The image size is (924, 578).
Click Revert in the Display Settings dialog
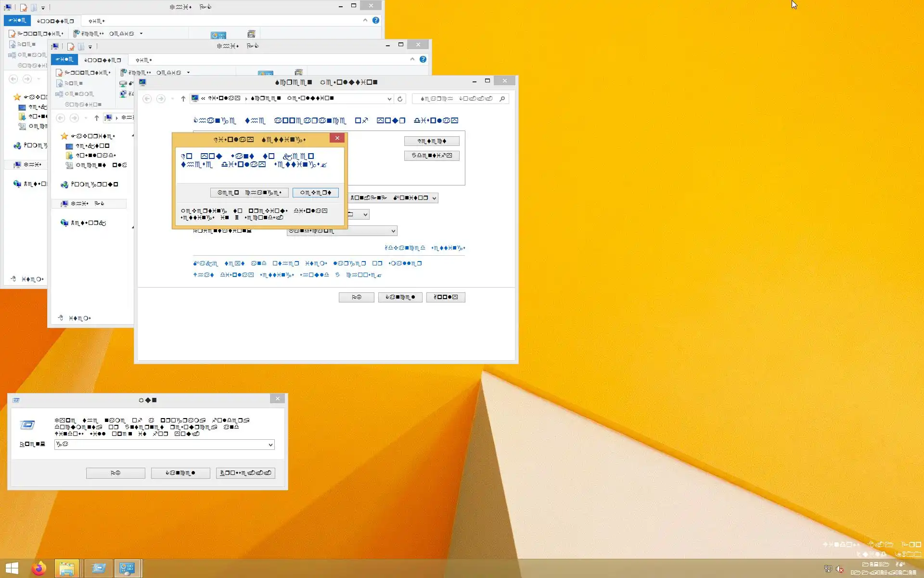316,193
